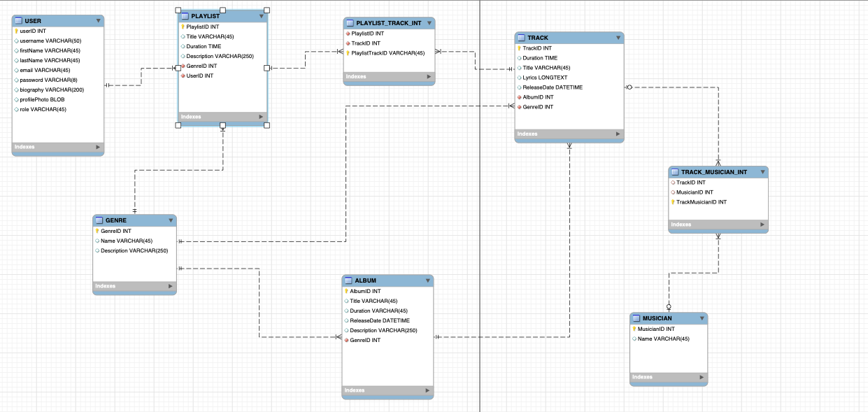Image resolution: width=868 pixels, height=412 pixels.
Task: Expand the Indexes section of USER table
Action: (98, 148)
